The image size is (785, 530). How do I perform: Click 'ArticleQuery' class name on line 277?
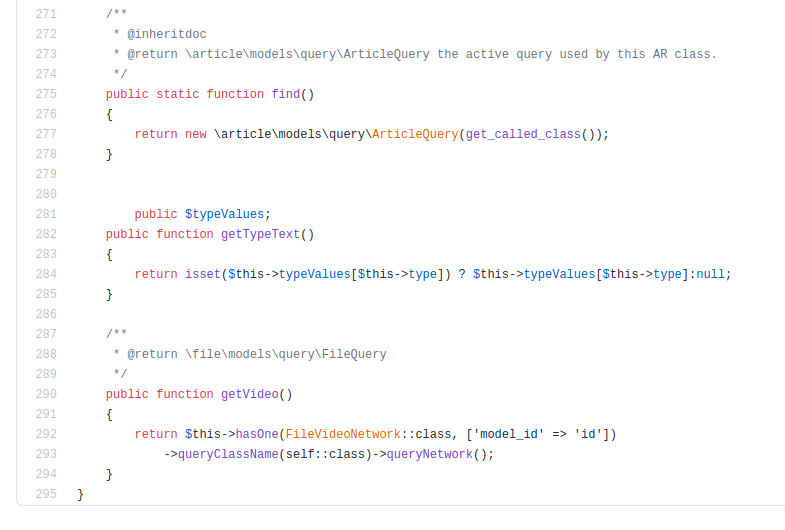tap(415, 134)
